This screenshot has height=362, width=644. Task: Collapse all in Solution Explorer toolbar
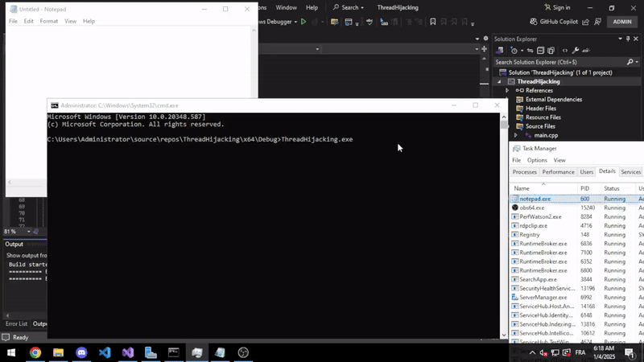coord(540,51)
